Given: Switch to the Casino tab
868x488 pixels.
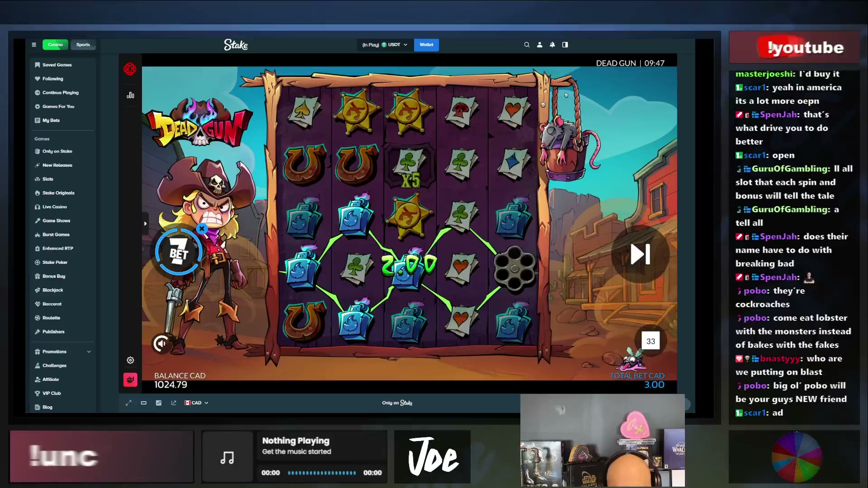Looking at the screenshot, I should pyautogui.click(x=55, y=45).
